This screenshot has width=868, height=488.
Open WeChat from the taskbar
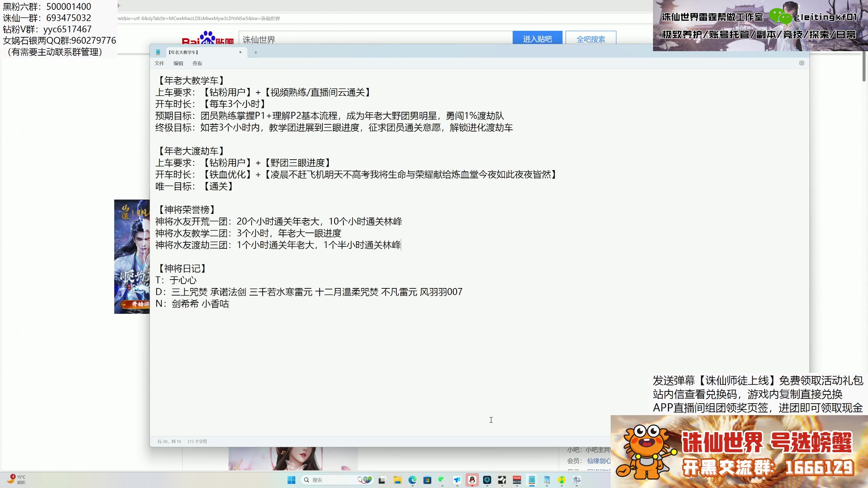(442, 480)
